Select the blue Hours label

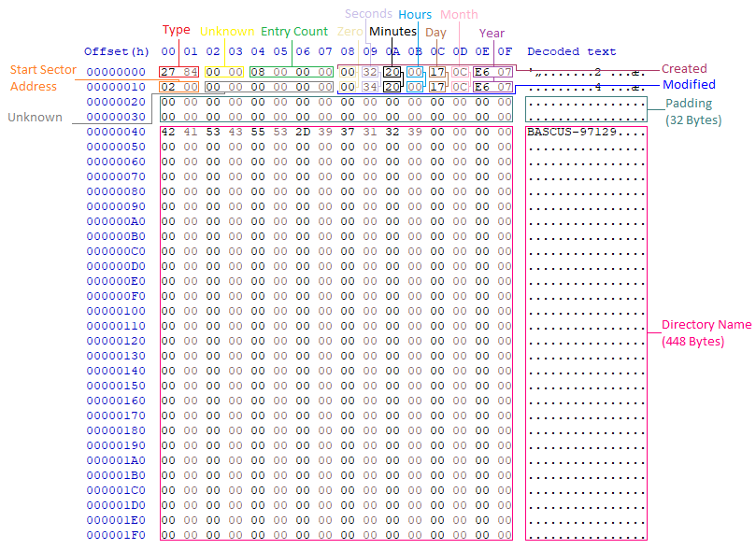(415, 14)
